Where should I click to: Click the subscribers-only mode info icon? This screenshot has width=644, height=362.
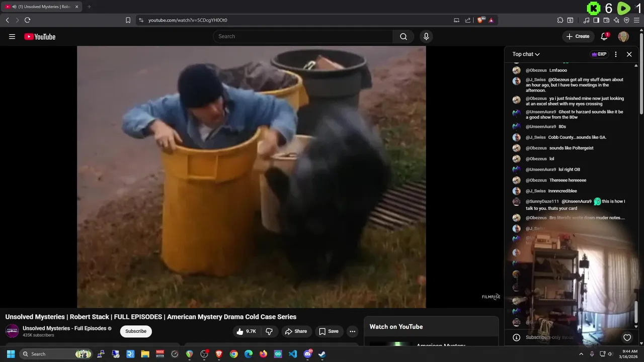pos(516,337)
